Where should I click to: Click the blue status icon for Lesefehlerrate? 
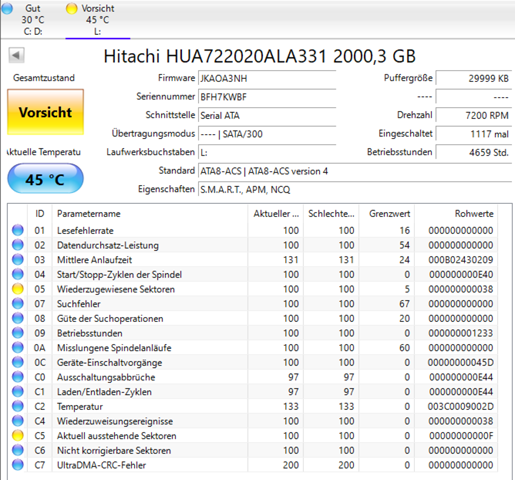18,230
